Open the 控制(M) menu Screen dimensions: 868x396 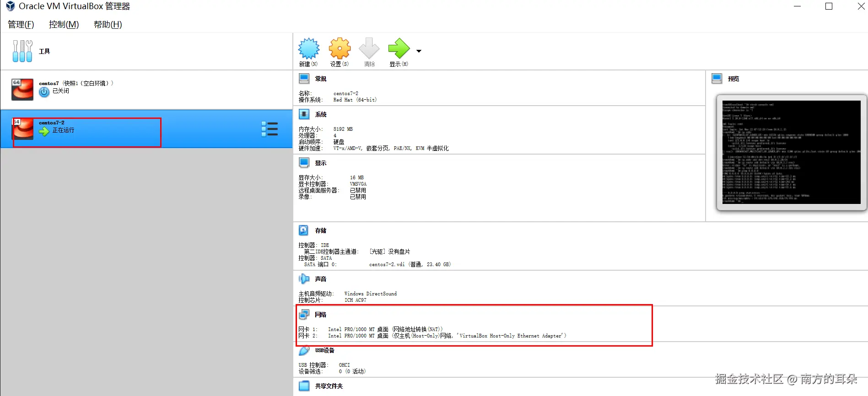click(x=64, y=24)
